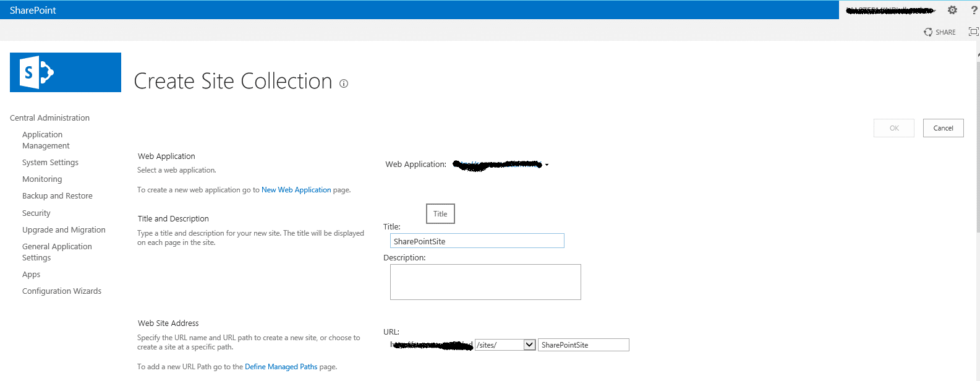Screen dimensions: 980x381
Task: Click the URL name field SharePointSite
Action: (584, 345)
